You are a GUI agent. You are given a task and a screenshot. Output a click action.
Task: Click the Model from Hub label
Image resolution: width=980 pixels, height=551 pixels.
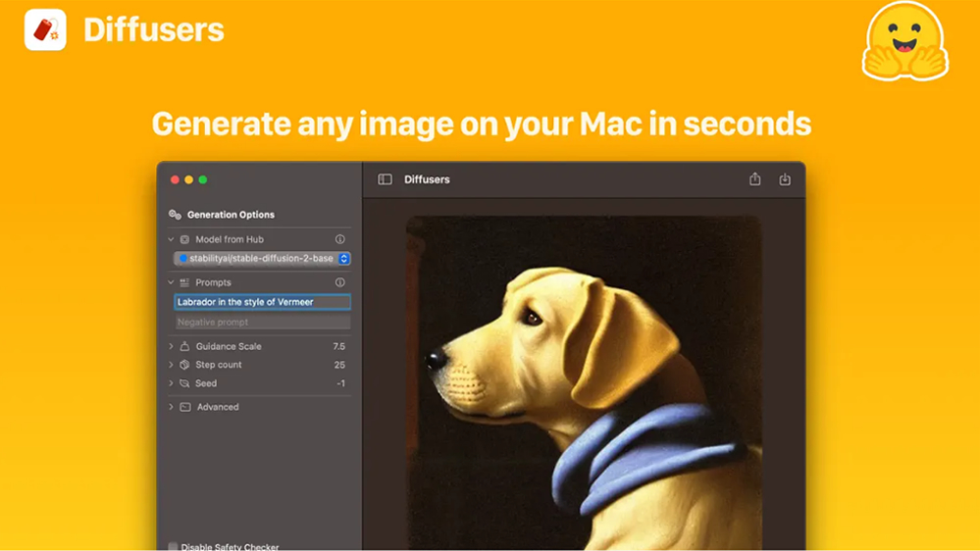tap(230, 239)
